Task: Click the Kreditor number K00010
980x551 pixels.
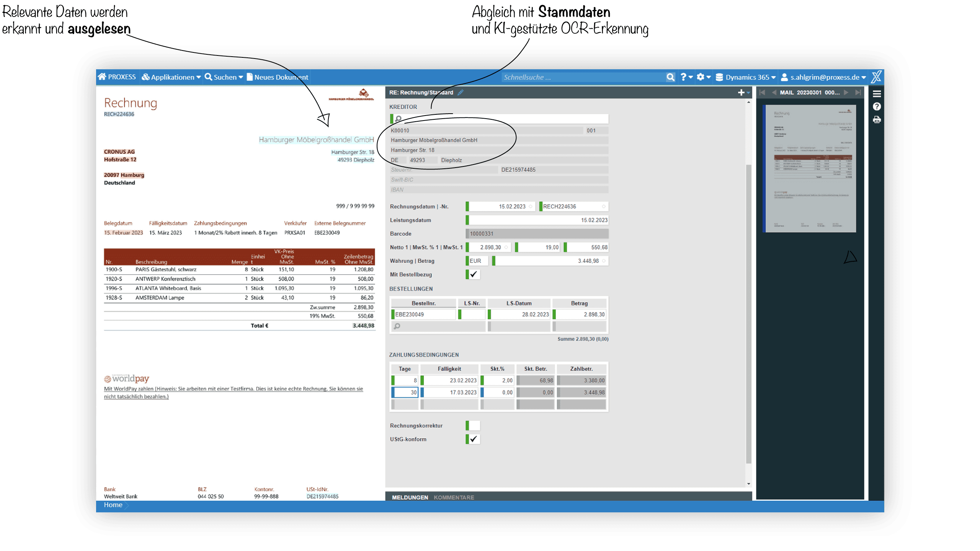Action: pyautogui.click(x=486, y=130)
